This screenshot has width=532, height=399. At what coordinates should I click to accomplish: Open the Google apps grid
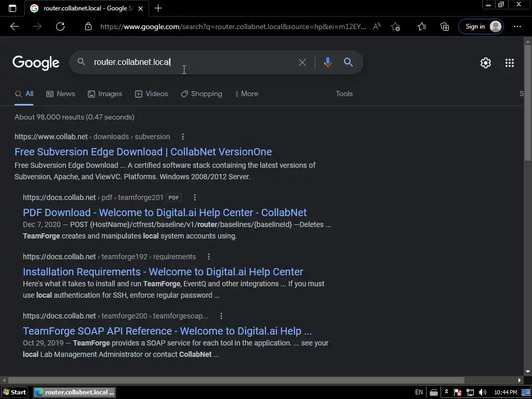point(509,63)
